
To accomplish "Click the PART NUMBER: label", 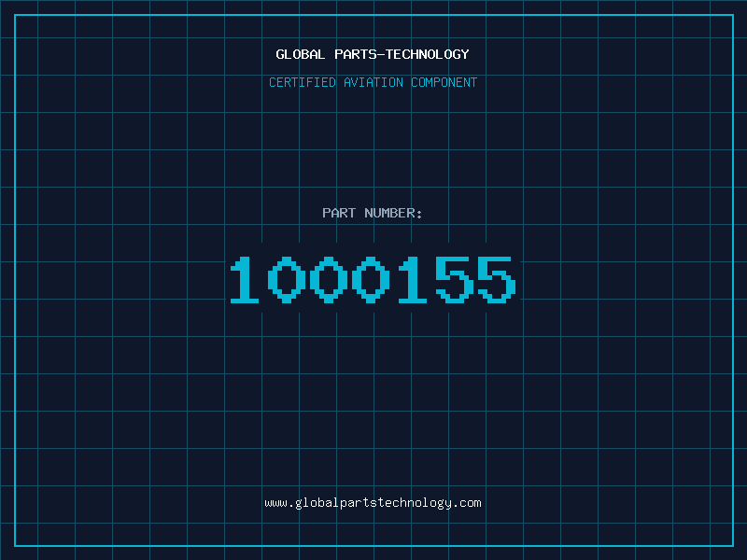I will click(x=373, y=213).
